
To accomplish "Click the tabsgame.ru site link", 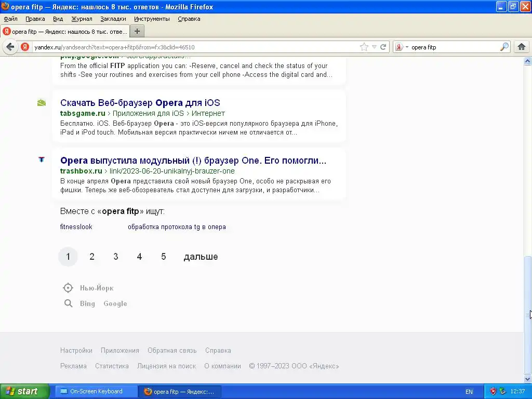I will coord(83,113).
